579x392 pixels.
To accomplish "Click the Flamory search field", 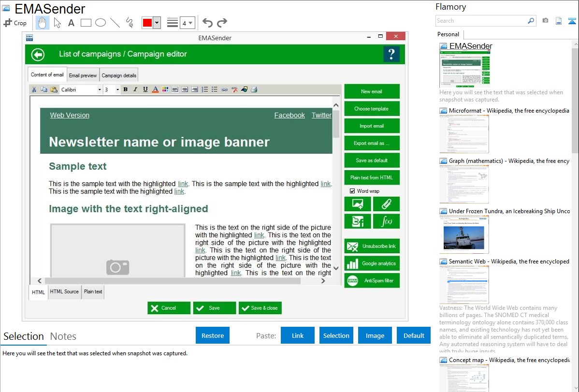I will (x=481, y=21).
